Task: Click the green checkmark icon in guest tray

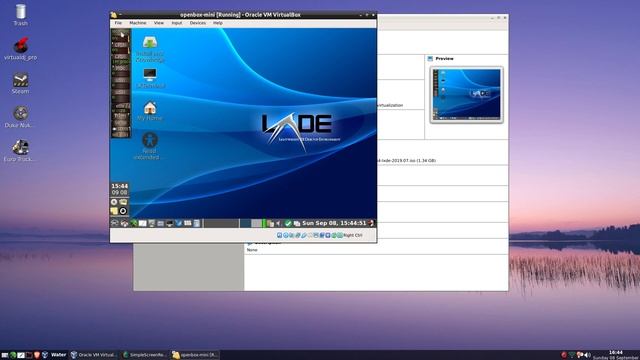Action: (288, 223)
